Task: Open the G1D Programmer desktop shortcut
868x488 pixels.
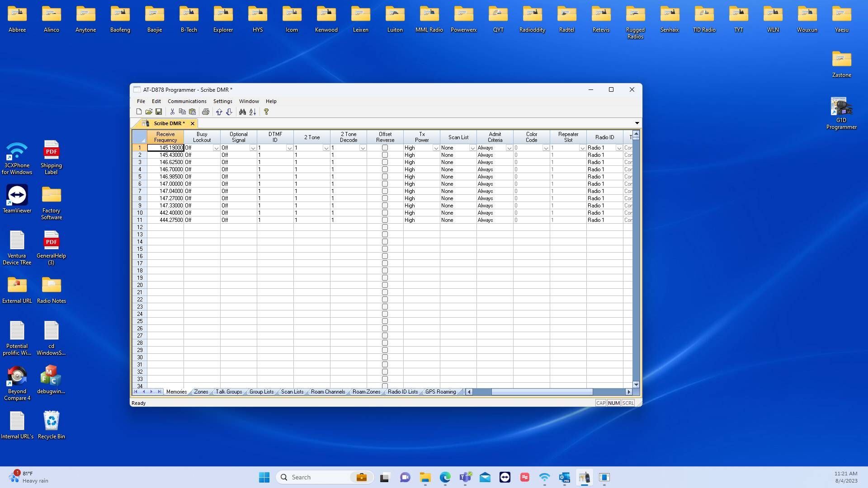Action: tap(841, 114)
